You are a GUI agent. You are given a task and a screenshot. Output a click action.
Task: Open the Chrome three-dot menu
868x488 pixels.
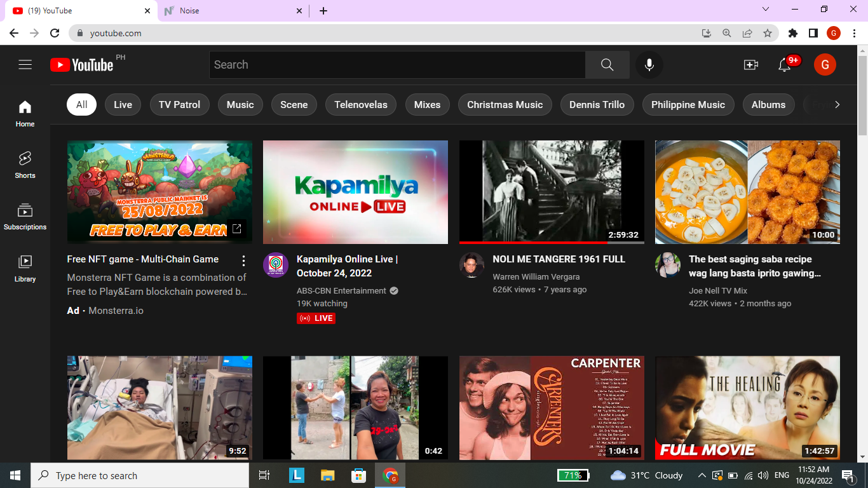click(854, 33)
